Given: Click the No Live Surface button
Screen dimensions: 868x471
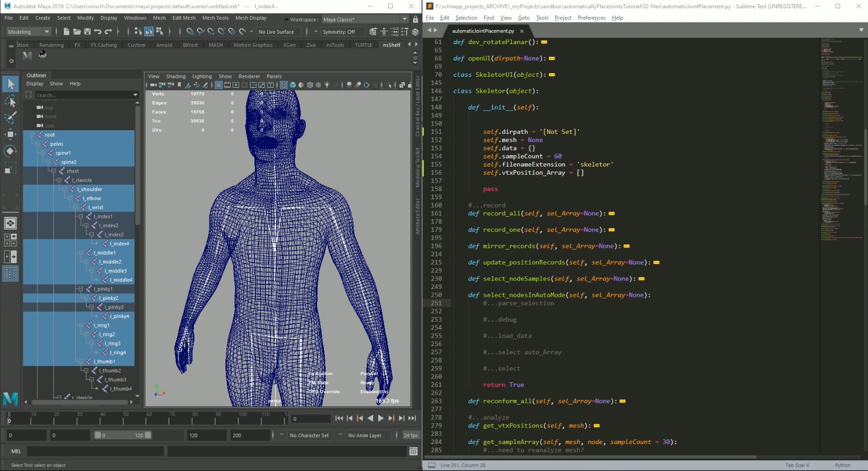Looking at the screenshot, I should 278,32.
